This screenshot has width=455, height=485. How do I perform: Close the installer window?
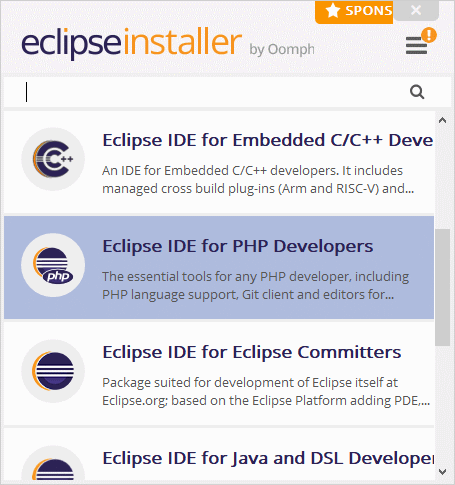pyautogui.click(x=416, y=10)
